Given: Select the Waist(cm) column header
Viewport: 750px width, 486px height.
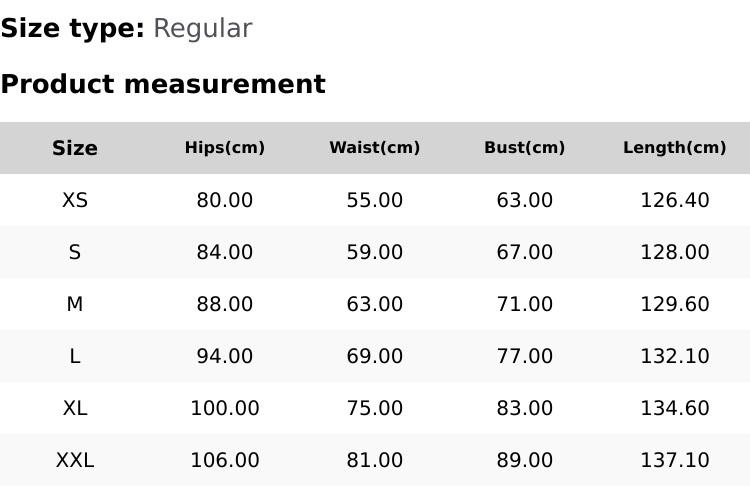Looking at the screenshot, I should pyautogui.click(x=375, y=148).
